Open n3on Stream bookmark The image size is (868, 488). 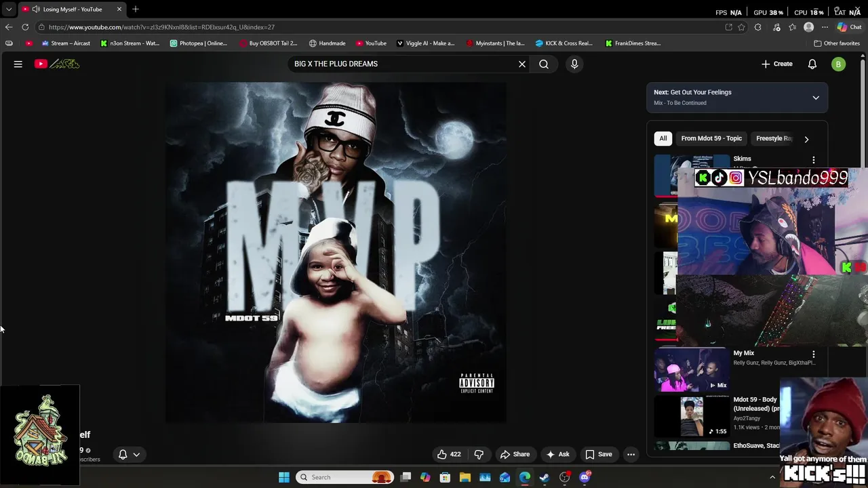(130, 43)
